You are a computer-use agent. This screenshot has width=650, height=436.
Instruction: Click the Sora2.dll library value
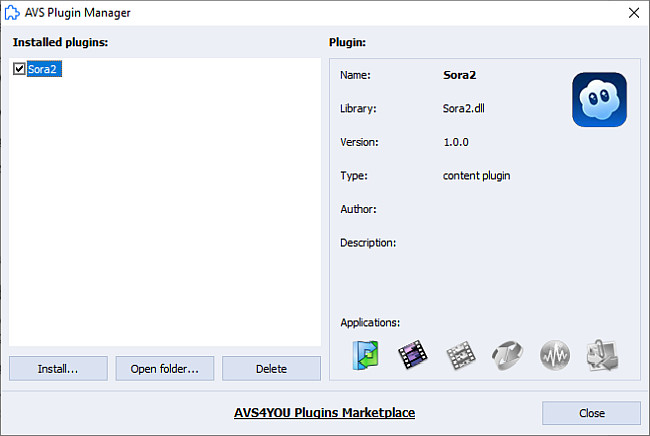pos(463,109)
